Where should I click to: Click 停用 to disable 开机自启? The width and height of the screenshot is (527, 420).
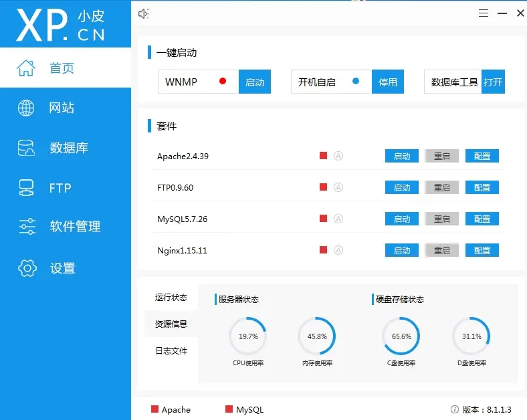click(388, 82)
